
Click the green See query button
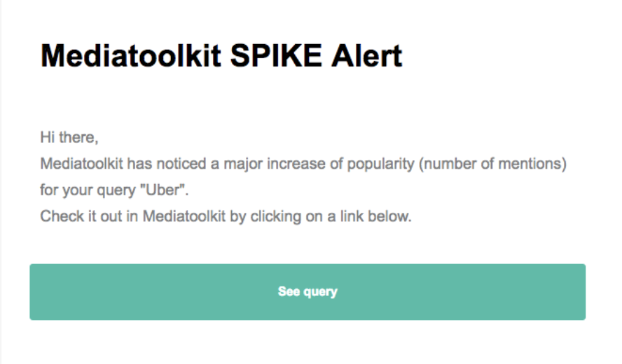(x=307, y=292)
